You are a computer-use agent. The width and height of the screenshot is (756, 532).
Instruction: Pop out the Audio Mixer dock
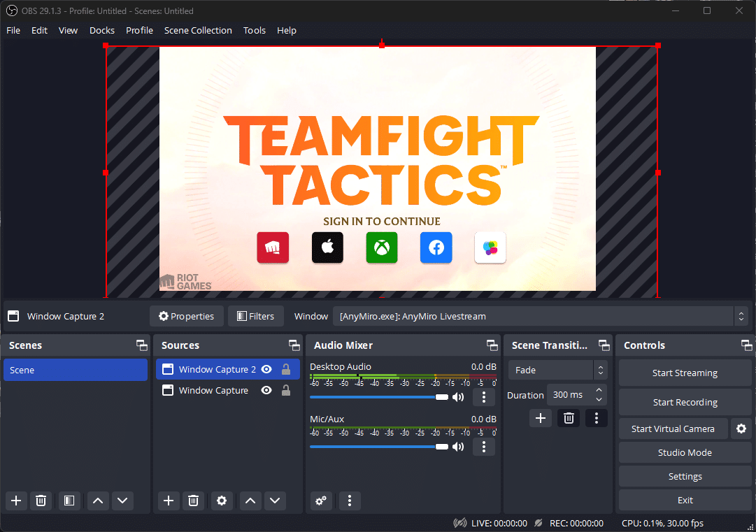492,345
